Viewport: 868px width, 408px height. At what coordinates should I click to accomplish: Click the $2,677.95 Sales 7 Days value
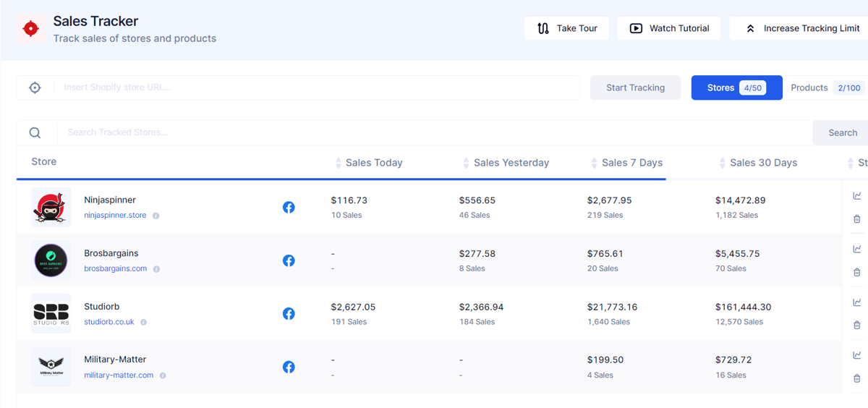pyautogui.click(x=610, y=200)
